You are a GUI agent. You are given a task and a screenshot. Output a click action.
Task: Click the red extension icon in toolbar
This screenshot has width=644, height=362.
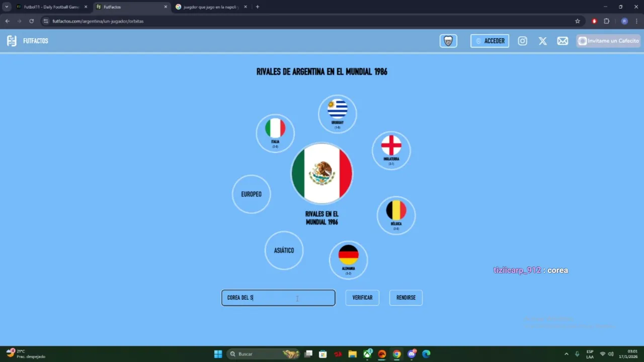[594, 21]
